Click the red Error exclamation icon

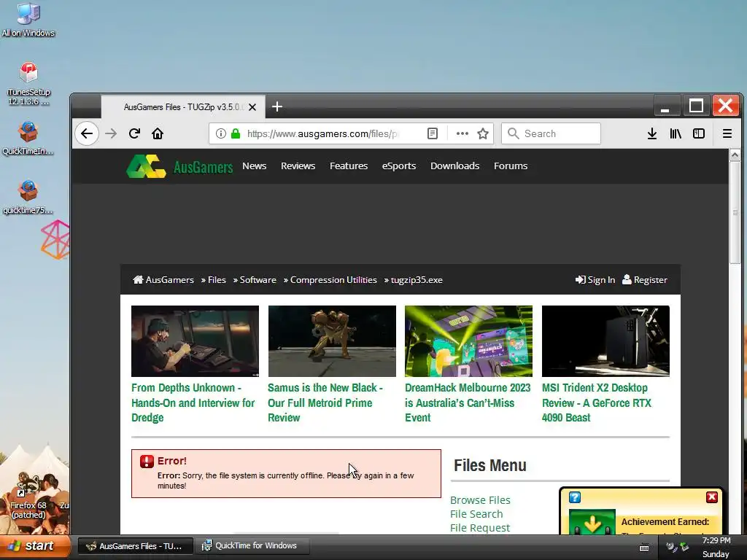147,461
